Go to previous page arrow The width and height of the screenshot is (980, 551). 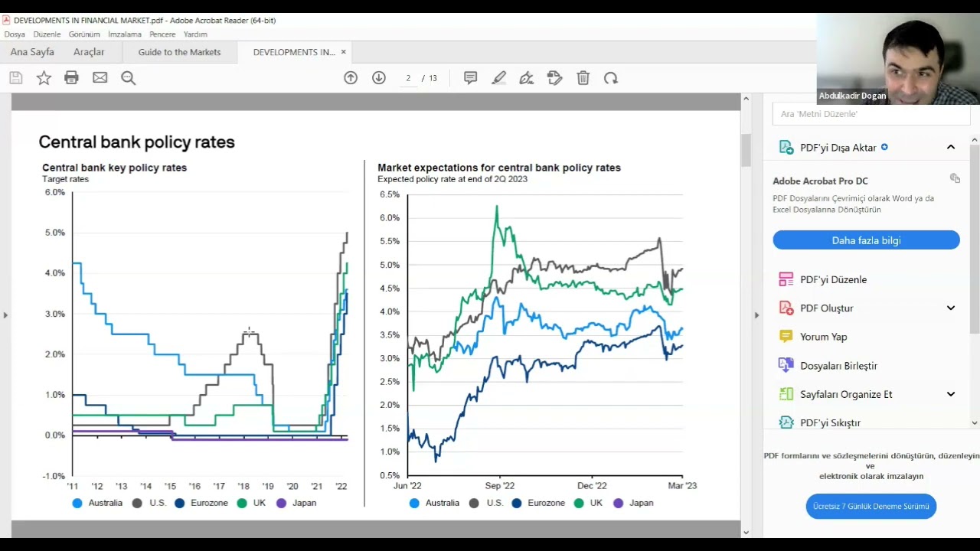[351, 78]
